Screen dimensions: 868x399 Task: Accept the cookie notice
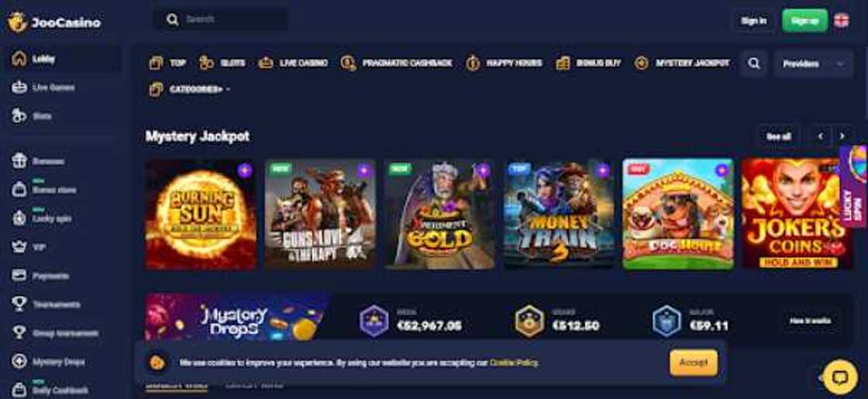[x=694, y=363]
